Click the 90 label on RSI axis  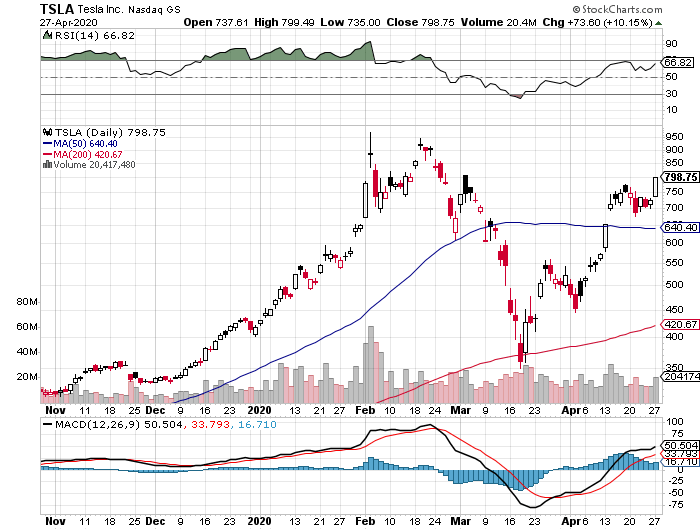point(671,44)
